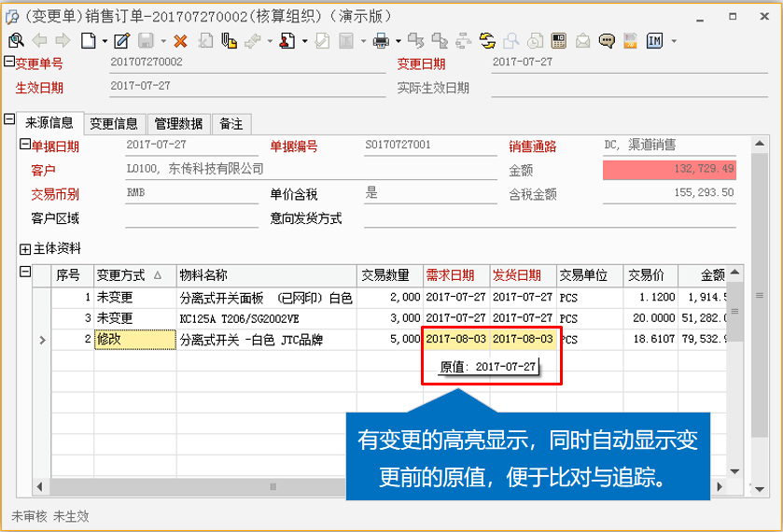Click the 需求日期 column header
This screenshot has width=783, height=532.
(456, 275)
